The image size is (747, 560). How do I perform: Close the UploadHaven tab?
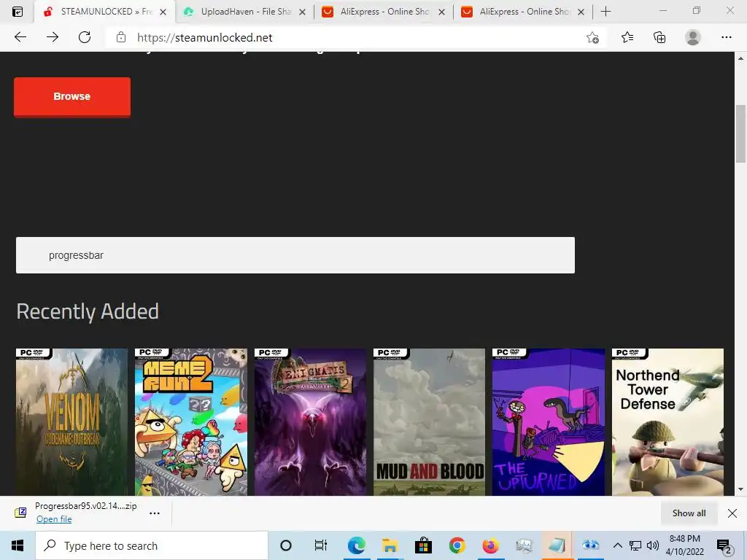(x=302, y=12)
